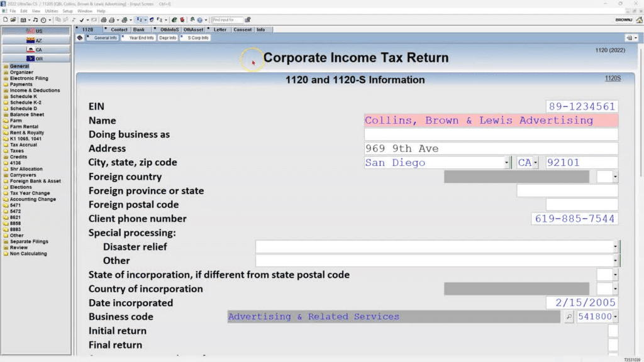
Task: Open the Schedule K-2 folder
Action: pyautogui.click(x=25, y=102)
